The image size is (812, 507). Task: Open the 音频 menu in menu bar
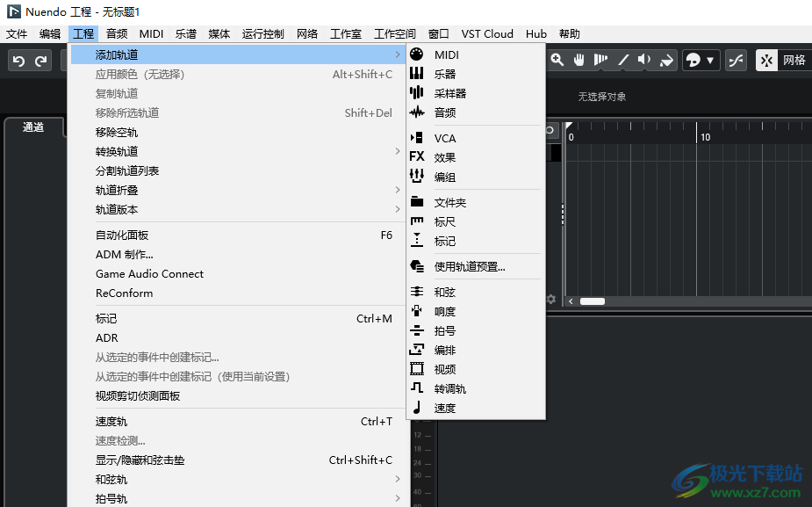tap(116, 34)
